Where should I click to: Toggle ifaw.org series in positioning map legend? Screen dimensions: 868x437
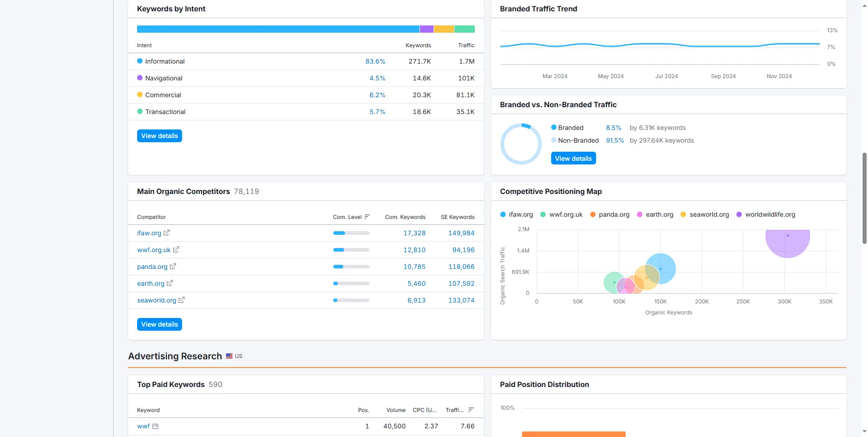517,214
